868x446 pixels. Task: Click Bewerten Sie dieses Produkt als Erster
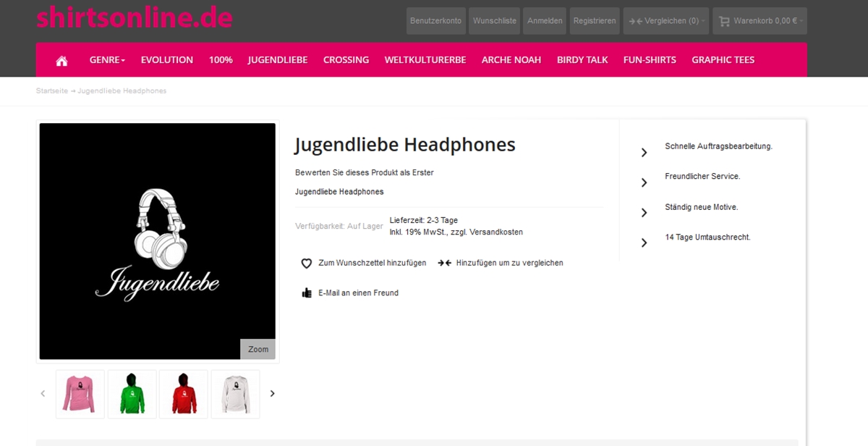click(x=365, y=173)
